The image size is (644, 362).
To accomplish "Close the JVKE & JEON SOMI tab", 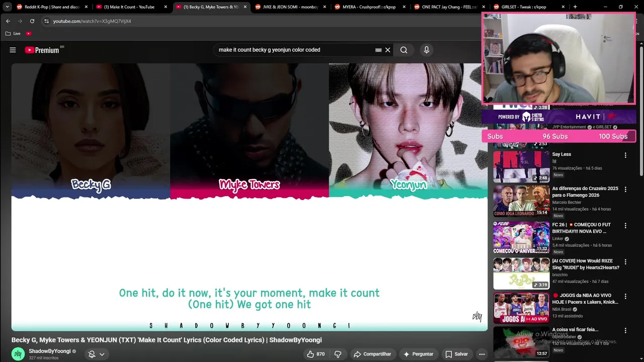I will point(325,7).
